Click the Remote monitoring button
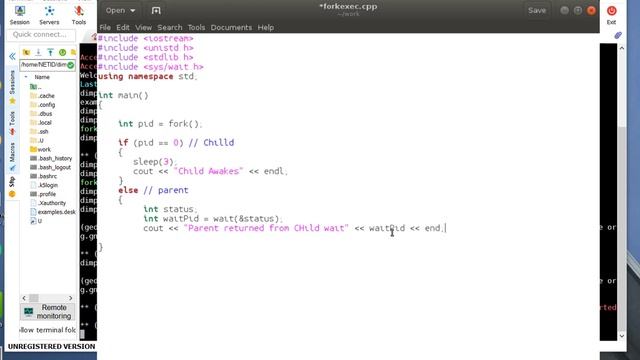Viewport: 640px width, 360px height. click(47, 312)
